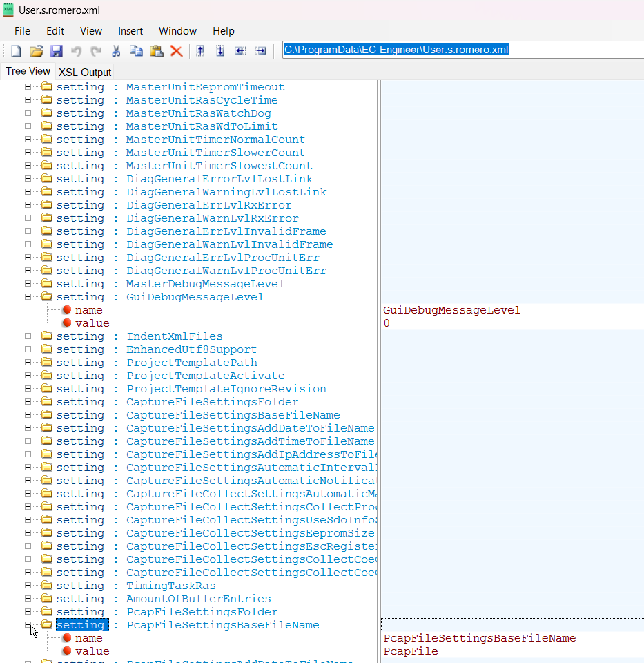This screenshot has height=663, width=644.
Task: Click the Copy icon in the toolbar
Action: pos(136,51)
